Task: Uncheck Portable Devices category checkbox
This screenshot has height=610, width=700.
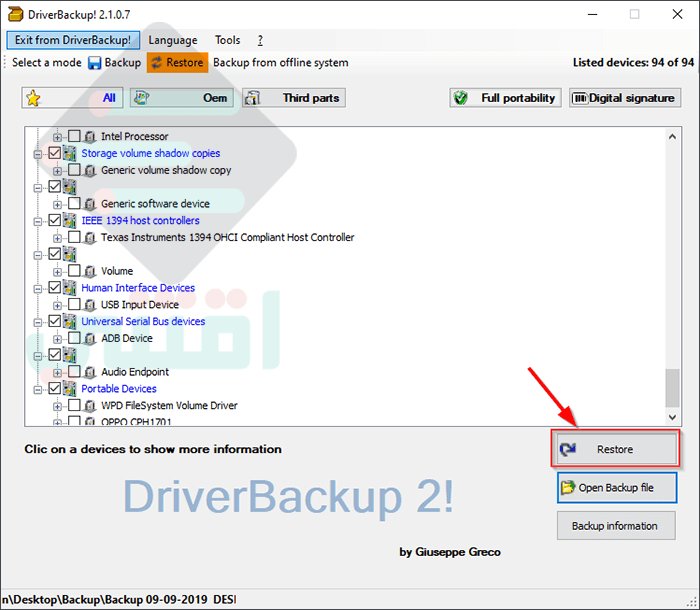Action: coord(54,389)
